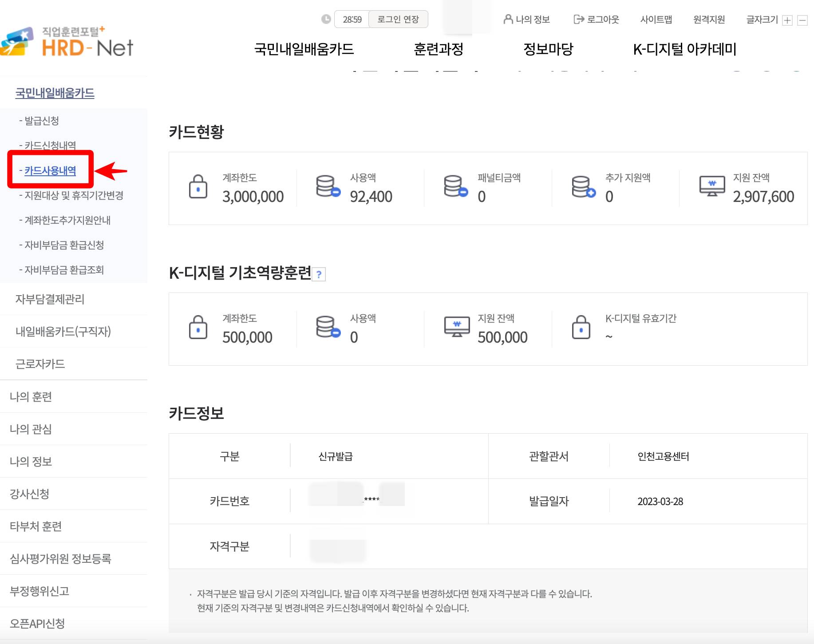The image size is (814, 644).
Task: Click the person icon beside 나의 정보
Action: pos(507,19)
